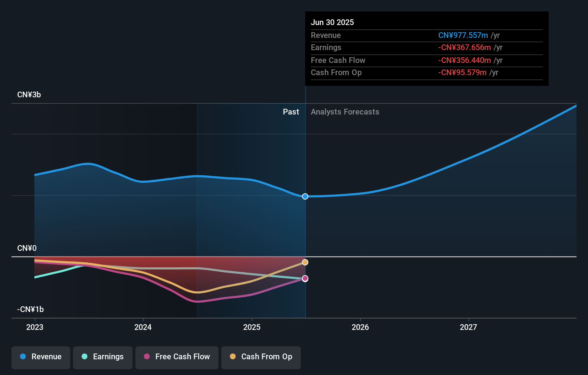
Task: Toggle the Revenue series visibility
Action: tap(40, 357)
